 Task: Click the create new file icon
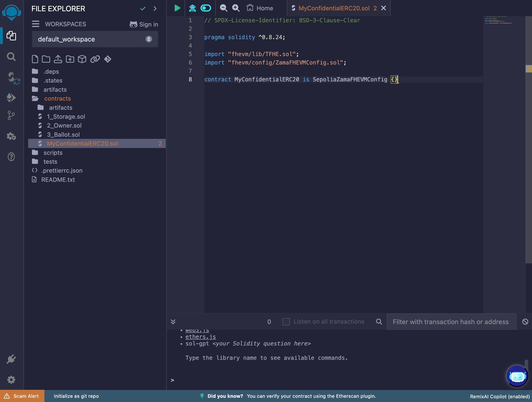35,59
